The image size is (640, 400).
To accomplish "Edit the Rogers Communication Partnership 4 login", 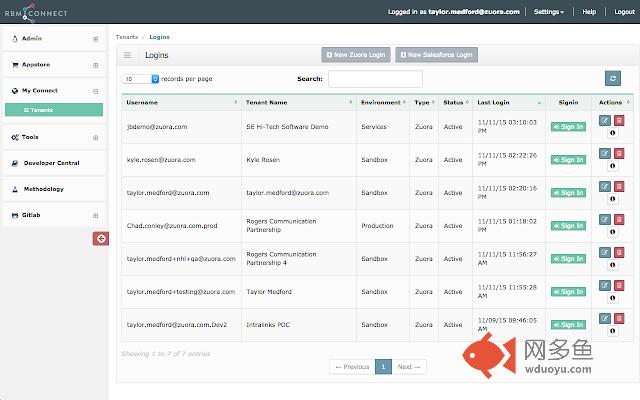I will pos(604,252).
